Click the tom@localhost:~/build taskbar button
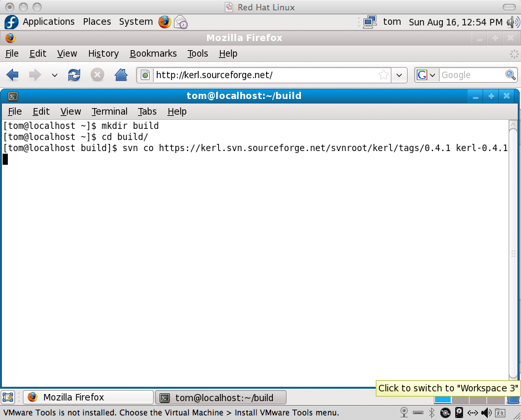Viewport: 521px width, 420px height. [x=220, y=397]
